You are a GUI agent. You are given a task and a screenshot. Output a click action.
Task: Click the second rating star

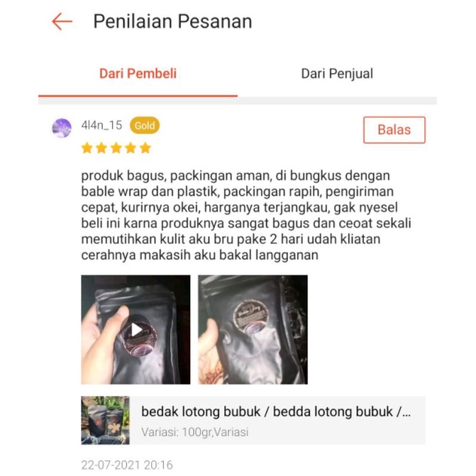tap(101, 148)
